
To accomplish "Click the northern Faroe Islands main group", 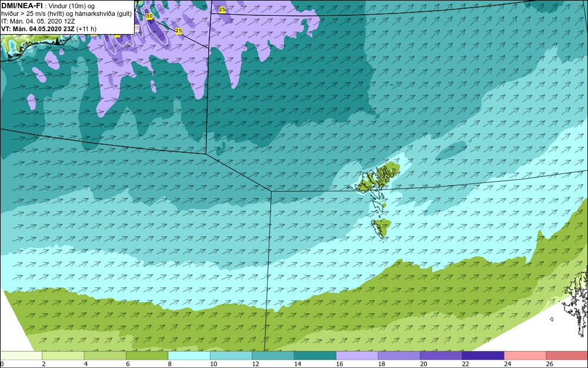I will click(x=378, y=176).
